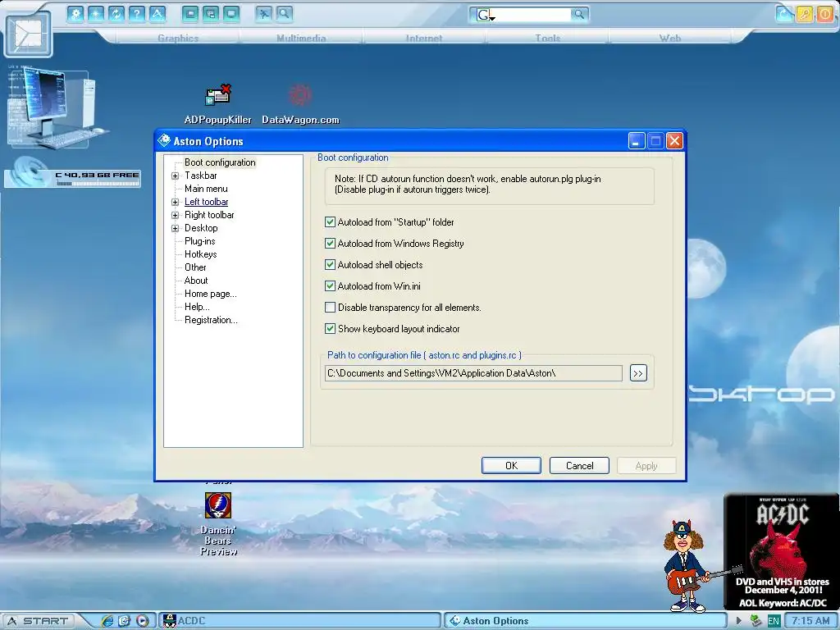Open the START menu button

tap(39, 621)
